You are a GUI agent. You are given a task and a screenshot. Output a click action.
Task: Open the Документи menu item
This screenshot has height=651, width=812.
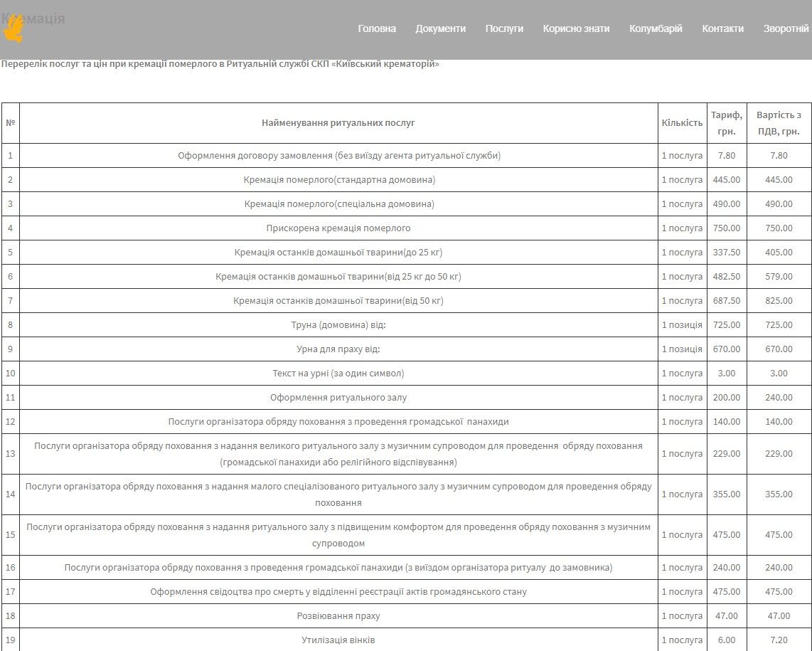[440, 28]
